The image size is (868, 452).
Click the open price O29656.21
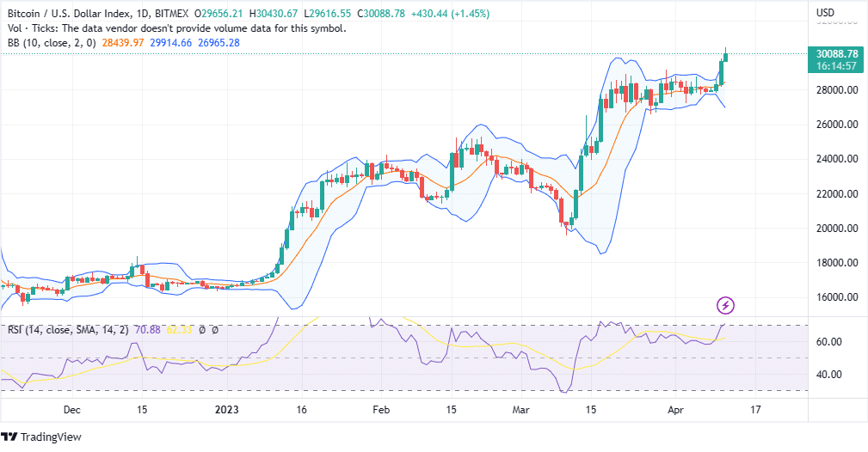click(x=219, y=13)
